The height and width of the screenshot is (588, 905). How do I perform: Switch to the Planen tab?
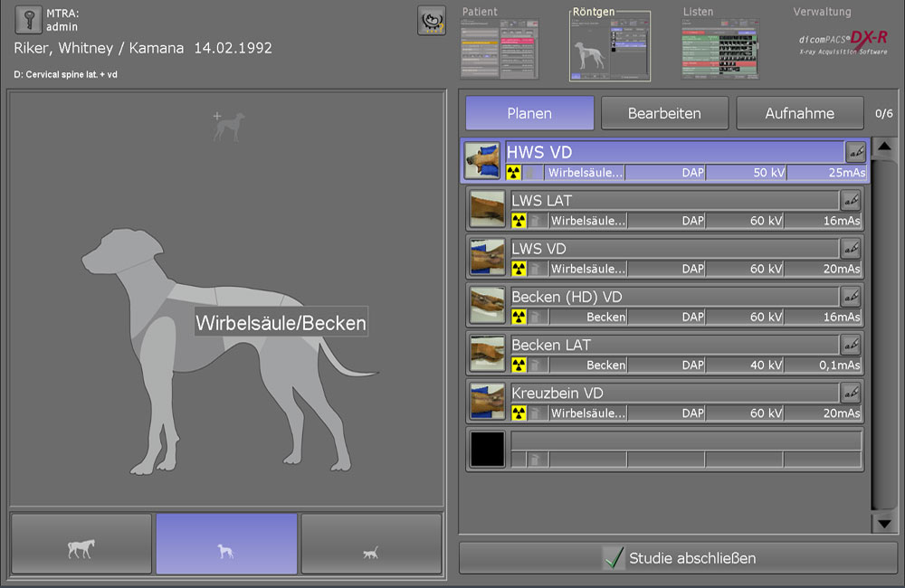[529, 113]
